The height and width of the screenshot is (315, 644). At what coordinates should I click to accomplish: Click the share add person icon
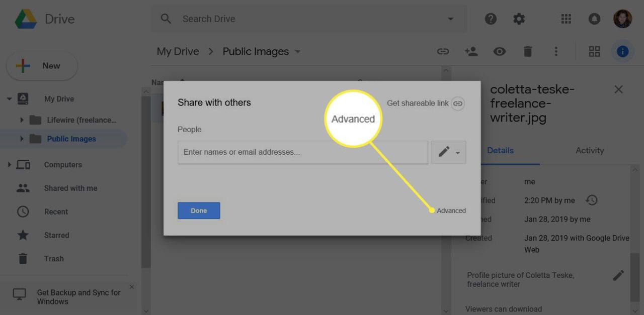click(471, 51)
